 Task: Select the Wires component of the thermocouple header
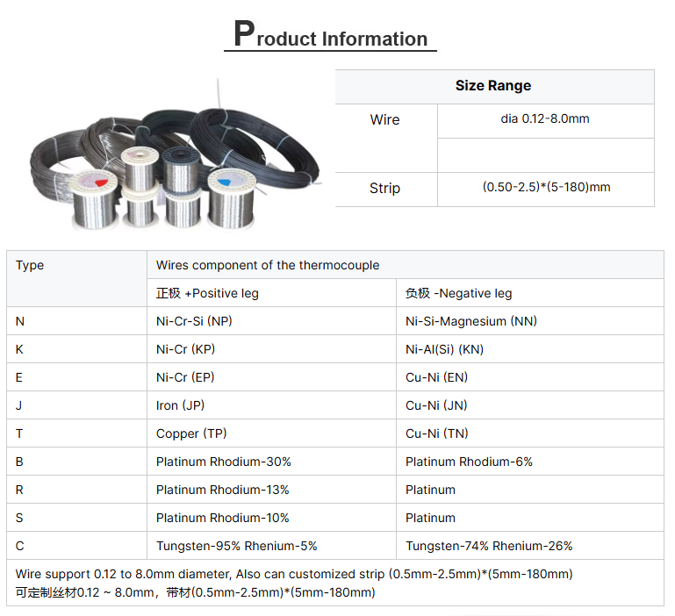pyautogui.click(x=268, y=265)
